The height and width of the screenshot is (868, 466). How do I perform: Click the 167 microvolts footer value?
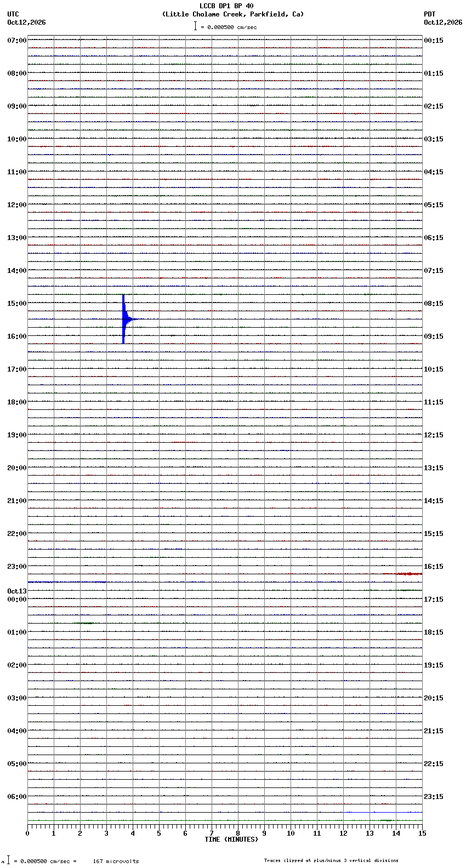(x=116, y=861)
